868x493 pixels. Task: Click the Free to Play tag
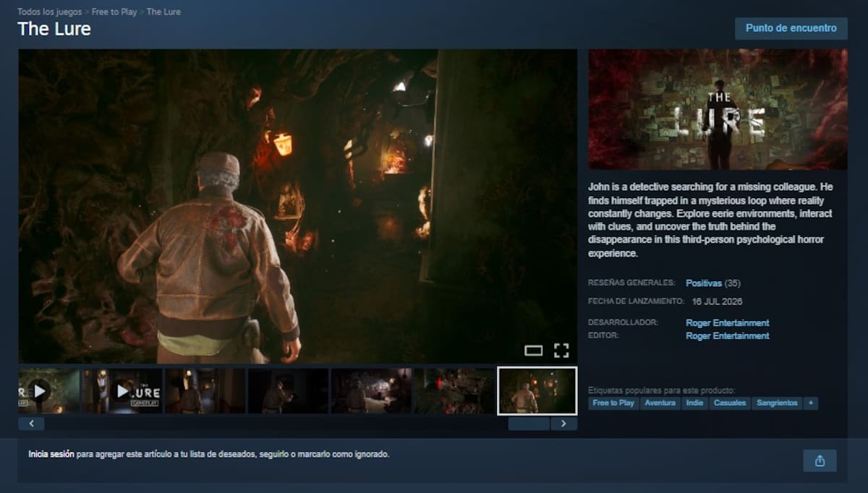[x=613, y=403]
